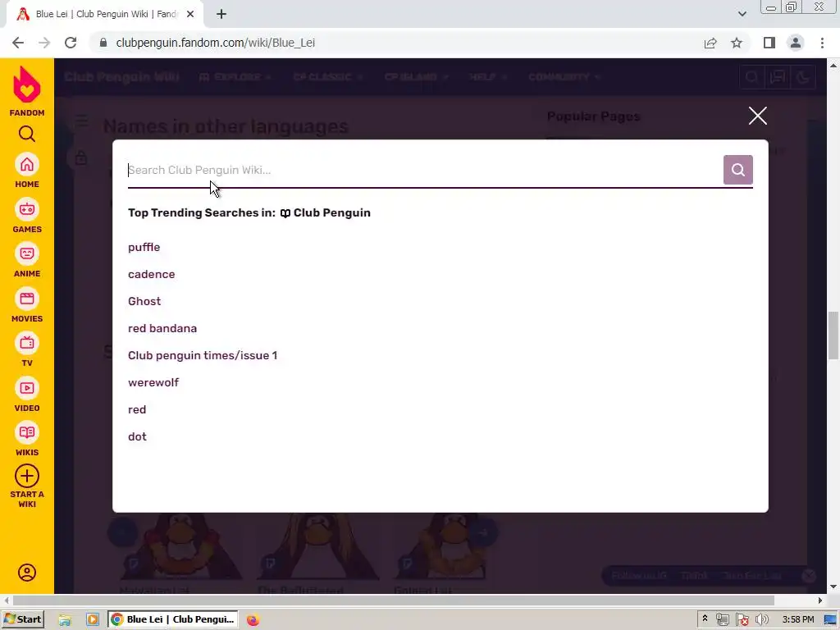Open Firefox from the taskbar
Screen dimensions: 840x630
(x=253, y=620)
